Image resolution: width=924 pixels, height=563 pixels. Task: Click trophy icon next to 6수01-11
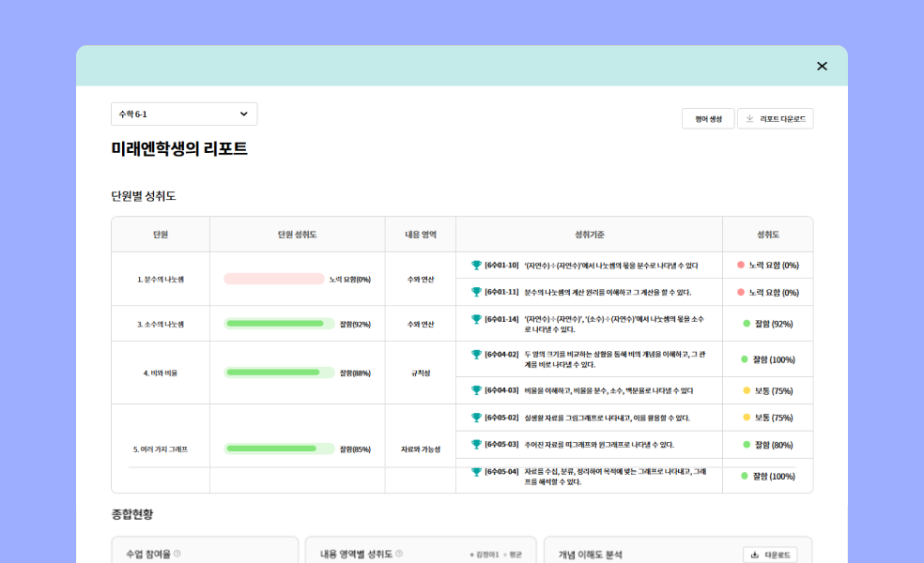tap(476, 292)
